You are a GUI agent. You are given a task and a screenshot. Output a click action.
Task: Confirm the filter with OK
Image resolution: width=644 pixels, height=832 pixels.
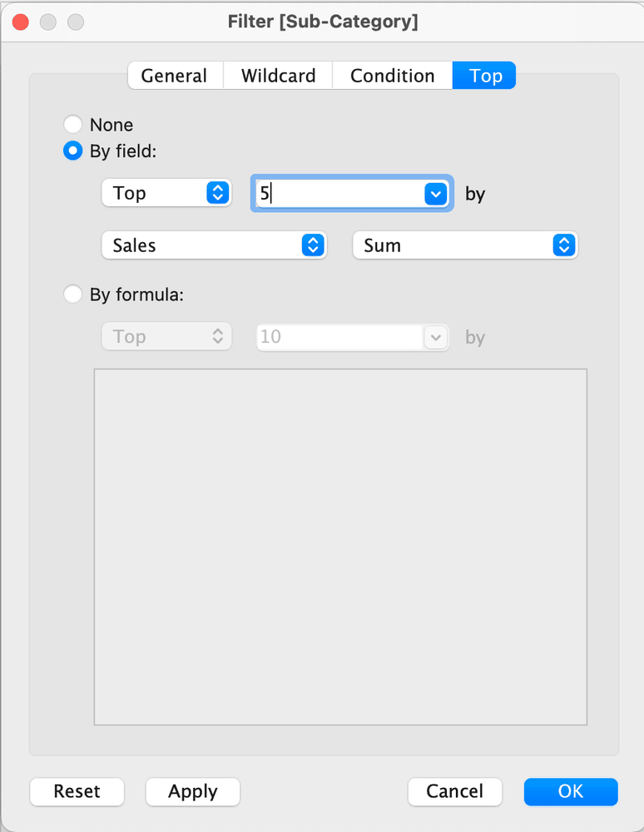point(570,791)
